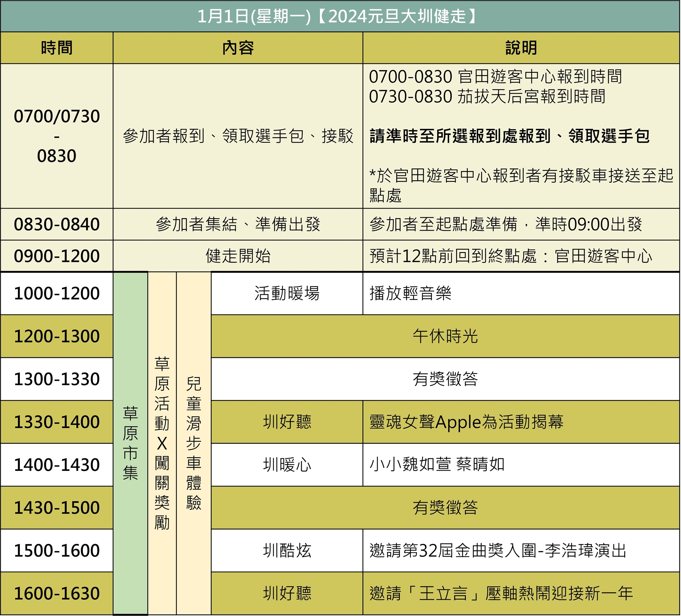Click 圳好聽 in the 1330-1400 row
This screenshot has height=616, width=681.
coord(287,422)
